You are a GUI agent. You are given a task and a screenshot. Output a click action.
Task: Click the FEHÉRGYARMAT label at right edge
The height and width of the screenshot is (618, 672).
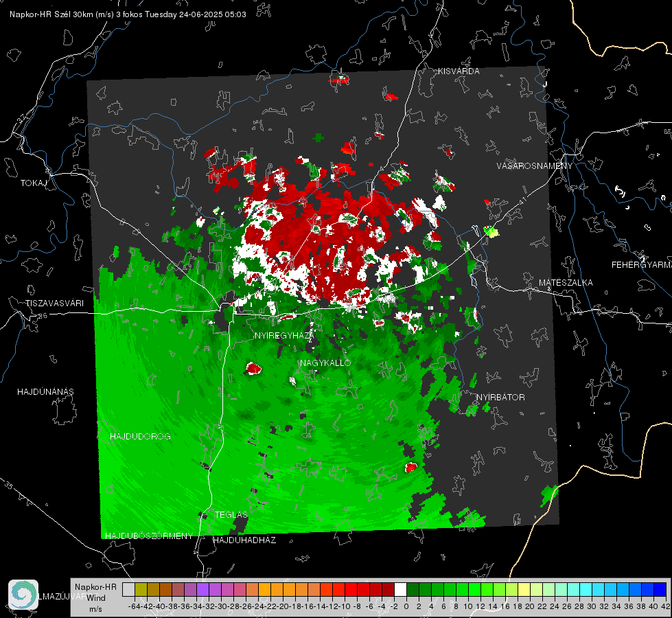click(642, 265)
